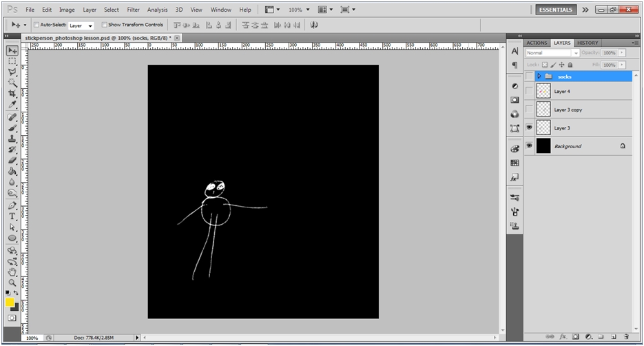Select the Zoom tool in the toolbox
644x346 pixels.
pos(12,283)
